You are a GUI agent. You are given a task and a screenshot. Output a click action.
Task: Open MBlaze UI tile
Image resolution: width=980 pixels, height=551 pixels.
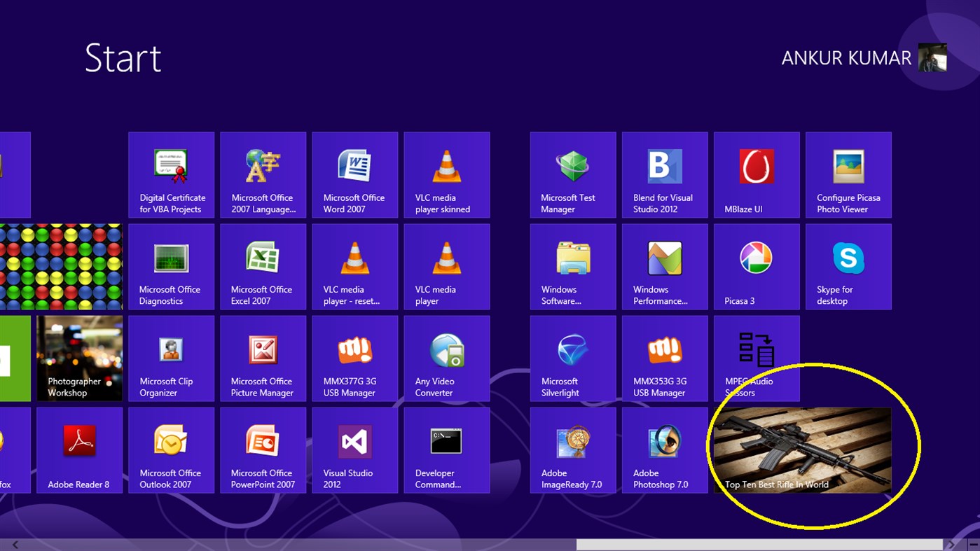[x=757, y=175]
